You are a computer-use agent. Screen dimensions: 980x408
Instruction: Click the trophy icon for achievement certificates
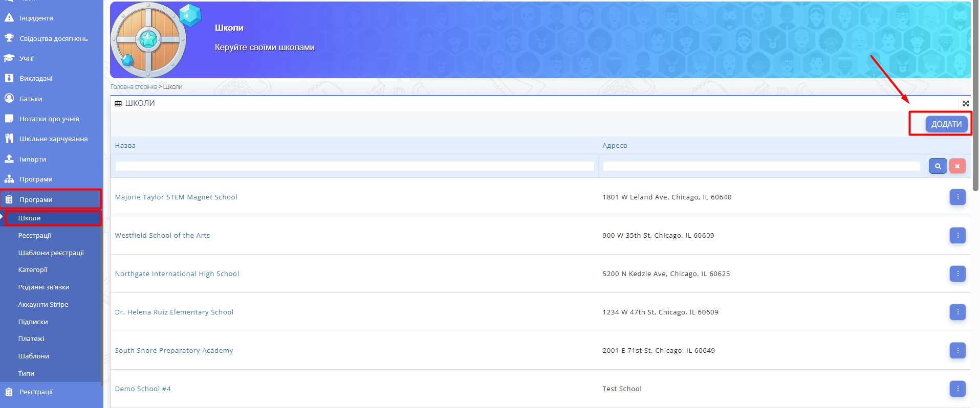click(x=9, y=38)
